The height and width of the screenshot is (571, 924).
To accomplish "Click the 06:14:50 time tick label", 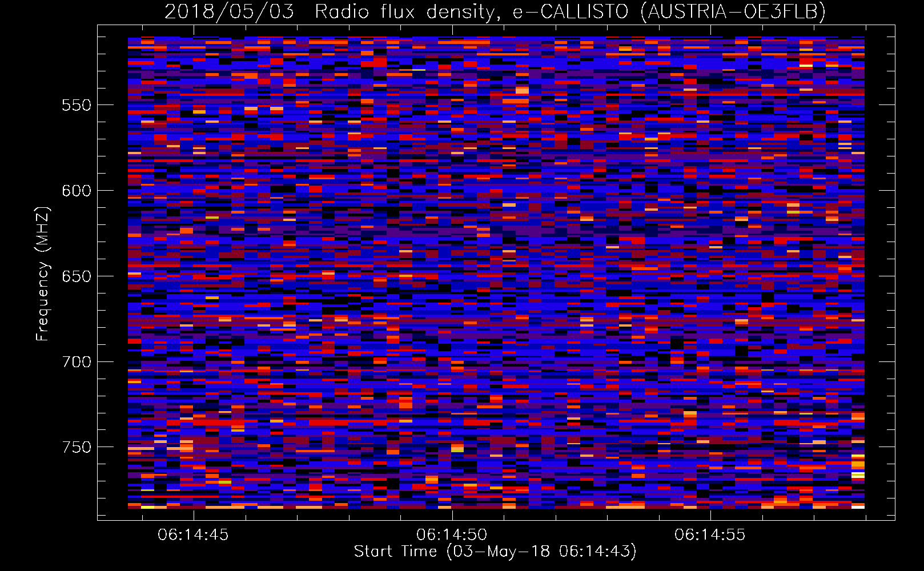I will pyautogui.click(x=452, y=535).
